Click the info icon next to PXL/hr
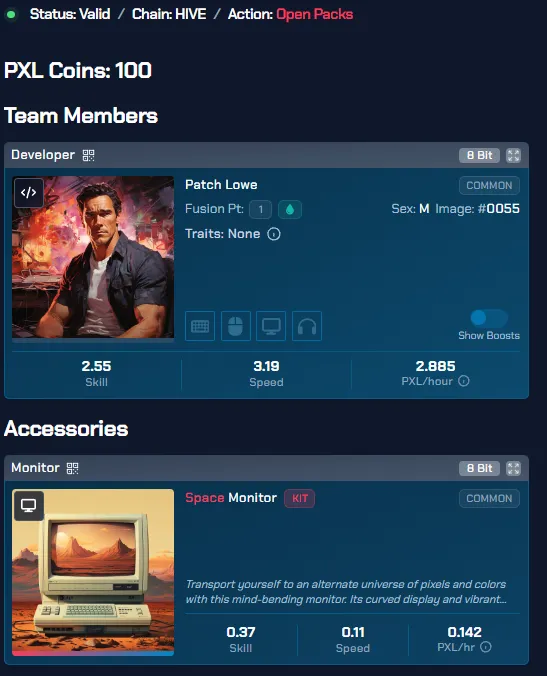The height and width of the screenshot is (676, 547). pos(486,647)
